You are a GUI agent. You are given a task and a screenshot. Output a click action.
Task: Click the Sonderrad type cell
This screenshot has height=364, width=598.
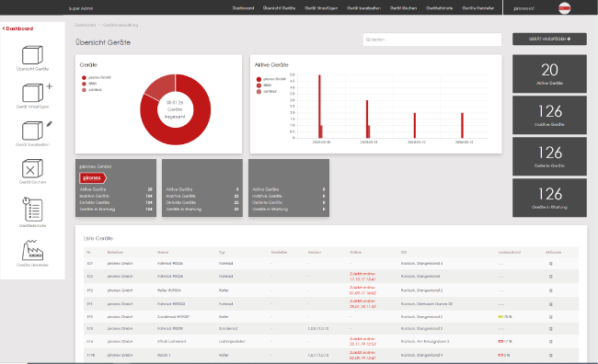[x=228, y=328]
